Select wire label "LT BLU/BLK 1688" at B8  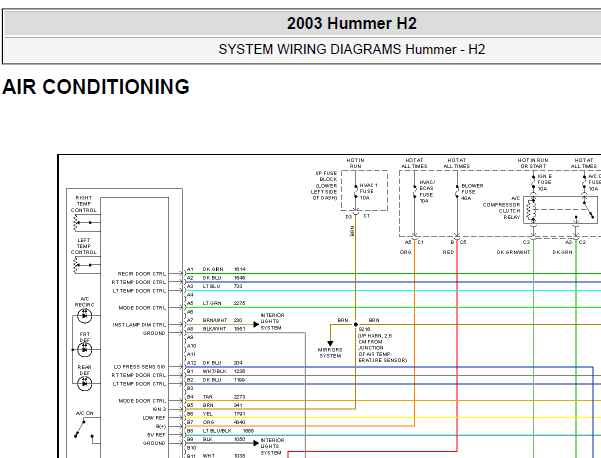click(228, 431)
